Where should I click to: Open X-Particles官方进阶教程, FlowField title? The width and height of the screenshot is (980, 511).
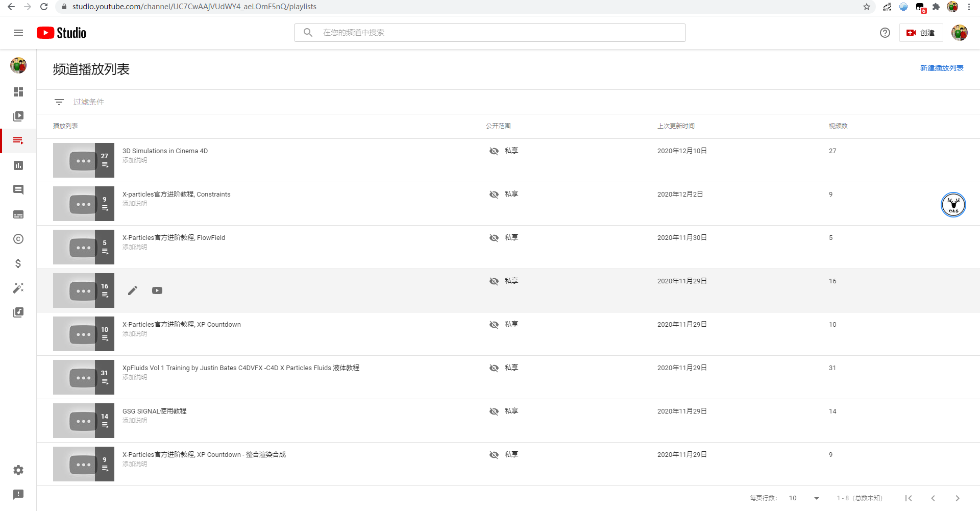tap(174, 238)
